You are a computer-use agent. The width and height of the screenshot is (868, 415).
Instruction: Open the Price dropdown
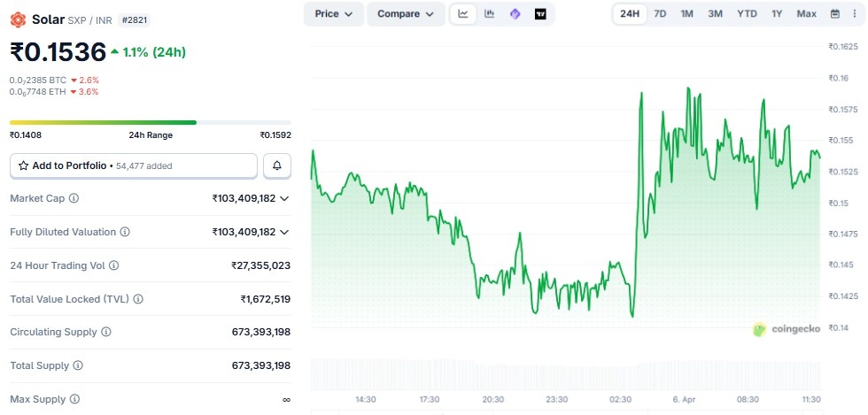[x=333, y=14]
